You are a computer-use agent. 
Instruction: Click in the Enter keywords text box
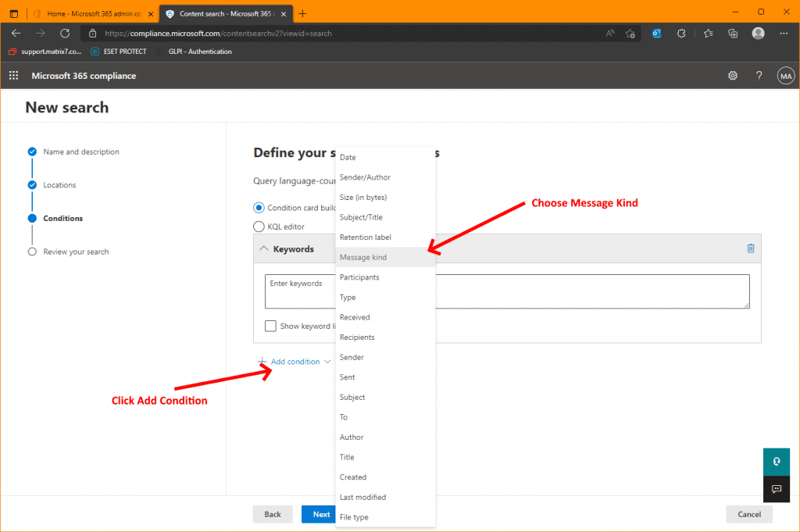click(507, 291)
